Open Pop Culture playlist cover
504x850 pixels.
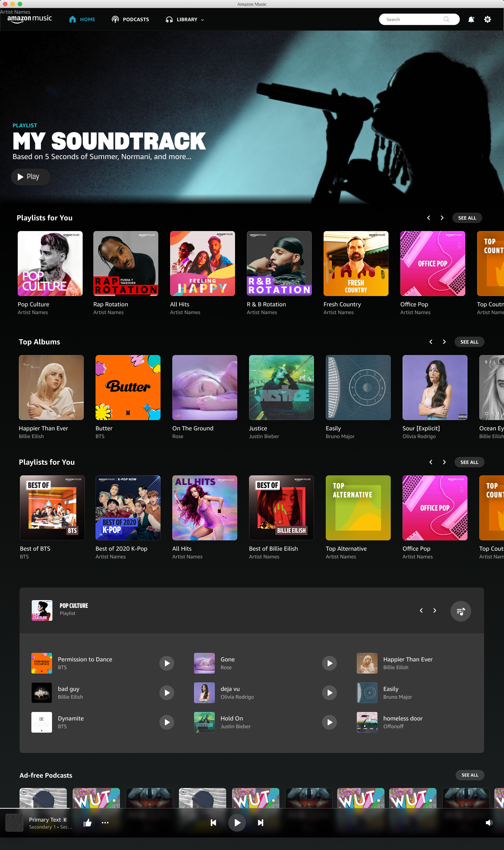tap(50, 264)
